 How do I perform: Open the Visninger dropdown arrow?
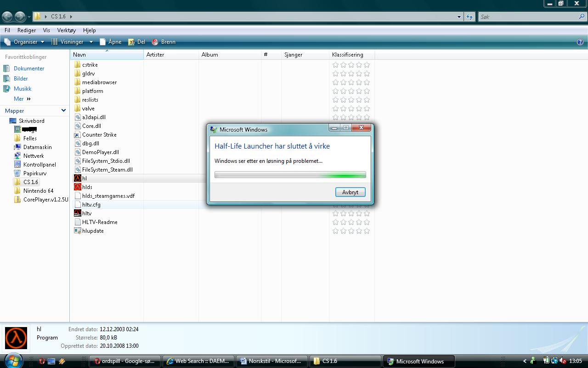(x=91, y=42)
